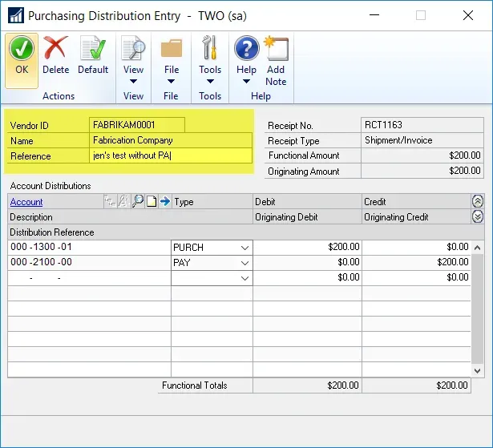
Task: Expand the PURCH type dropdown
Action: [244, 248]
